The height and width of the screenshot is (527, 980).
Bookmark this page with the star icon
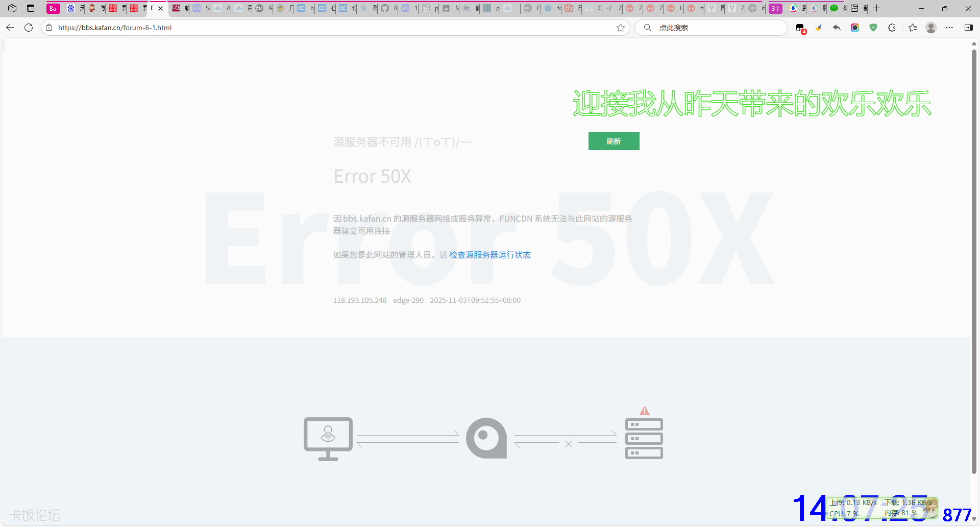point(621,28)
